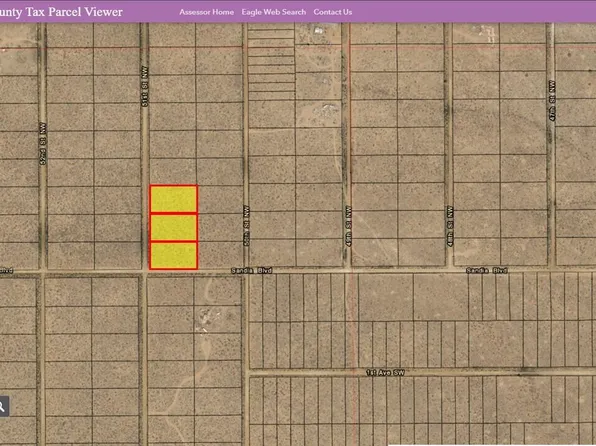Image resolution: width=596 pixels, height=446 pixels.
Task: Click Sandia Blvd label near 50th St
Action: point(252,271)
